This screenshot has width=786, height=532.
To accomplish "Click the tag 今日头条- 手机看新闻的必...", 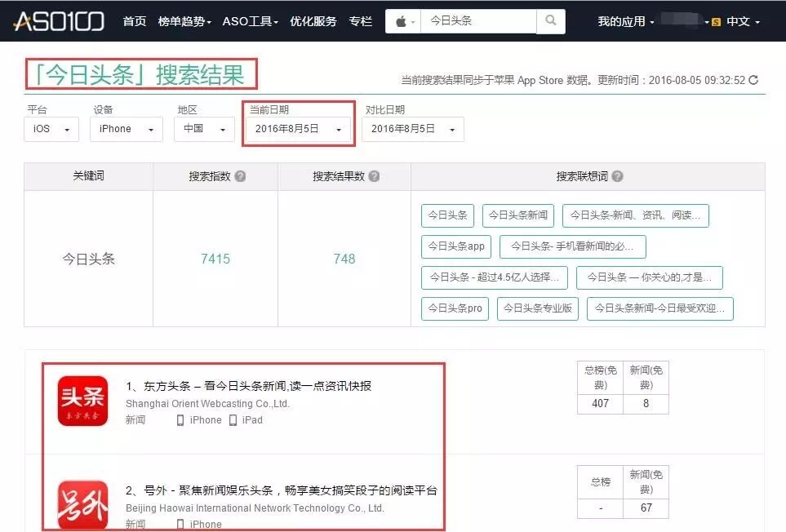I will (x=573, y=246).
